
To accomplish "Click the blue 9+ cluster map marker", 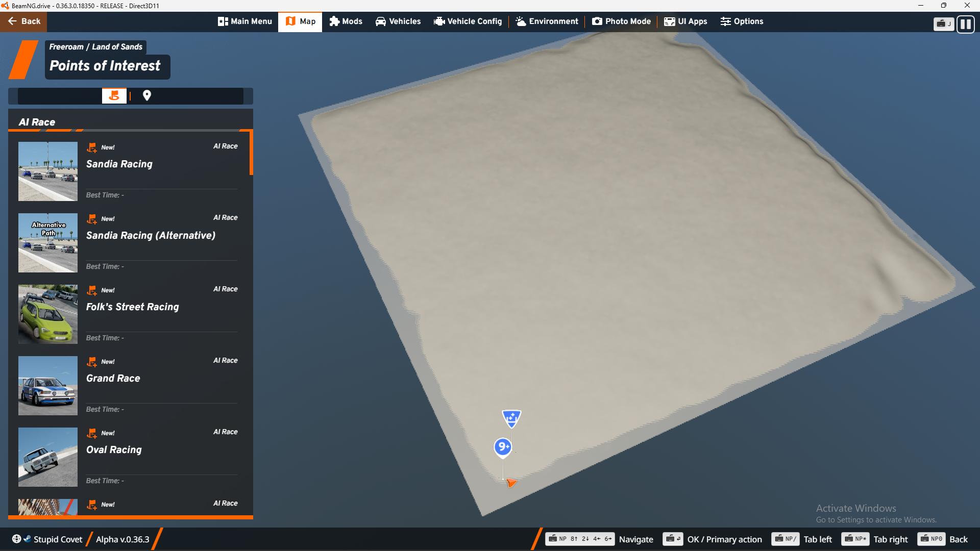I will pos(503,447).
